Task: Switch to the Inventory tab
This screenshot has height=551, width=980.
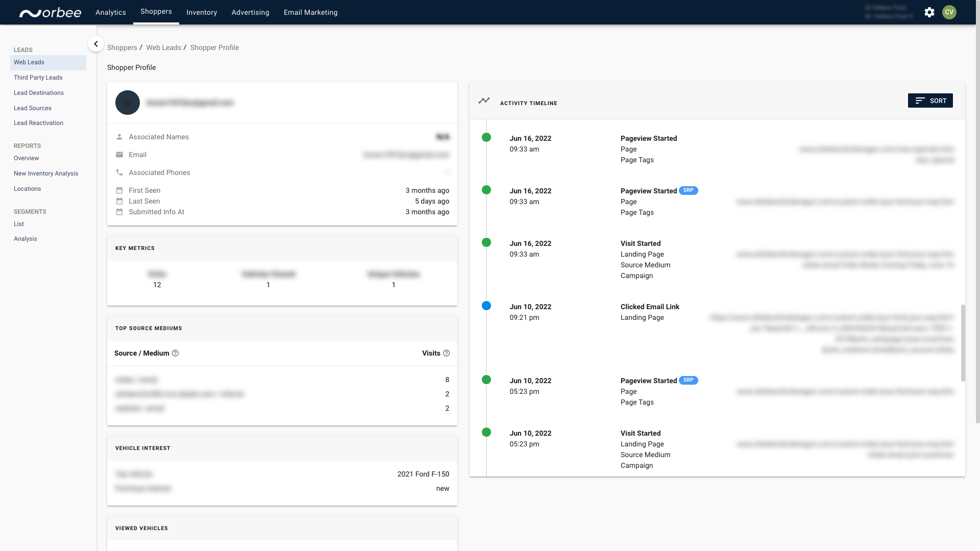Action: pos(202,12)
